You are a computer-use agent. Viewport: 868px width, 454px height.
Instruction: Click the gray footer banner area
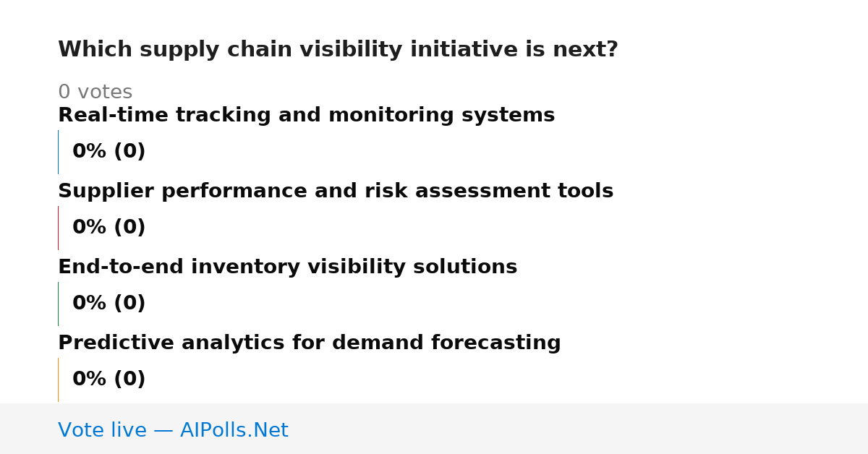pyautogui.click(x=434, y=429)
